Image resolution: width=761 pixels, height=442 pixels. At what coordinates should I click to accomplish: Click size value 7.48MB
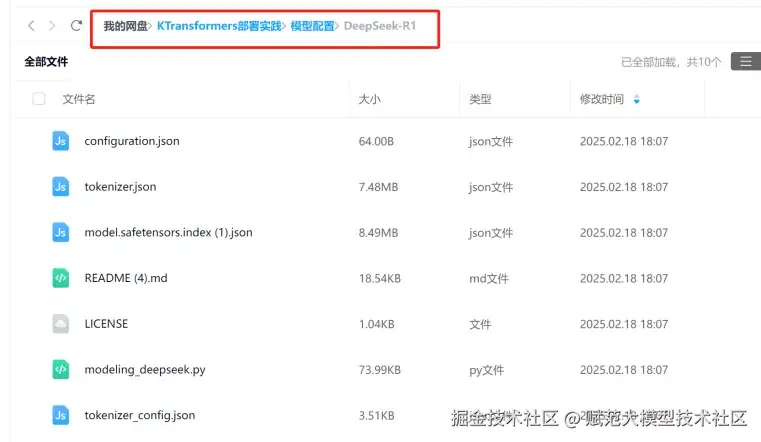(378, 187)
